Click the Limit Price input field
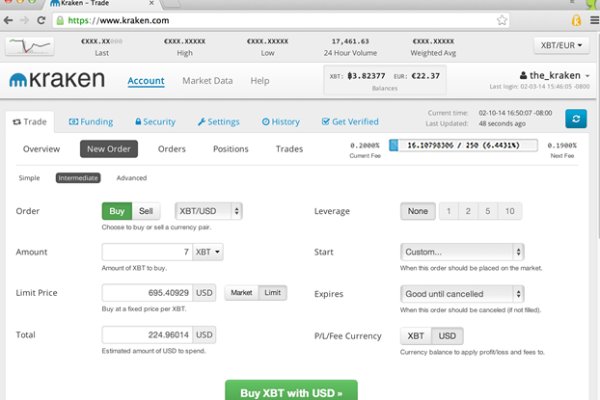 [x=147, y=293]
